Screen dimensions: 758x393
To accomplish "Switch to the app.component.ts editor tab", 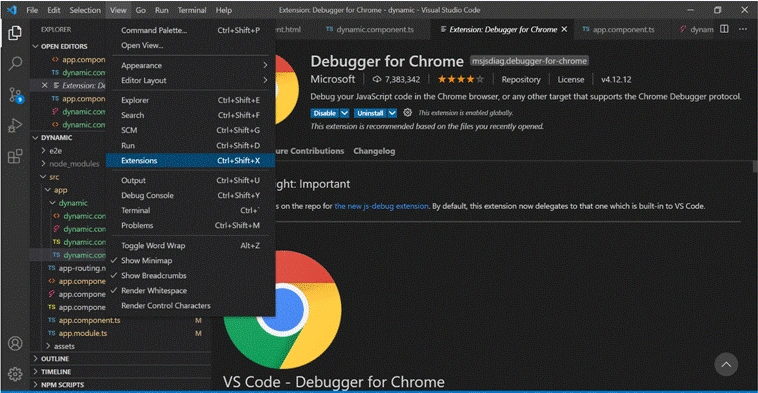I will click(x=624, y=29).
